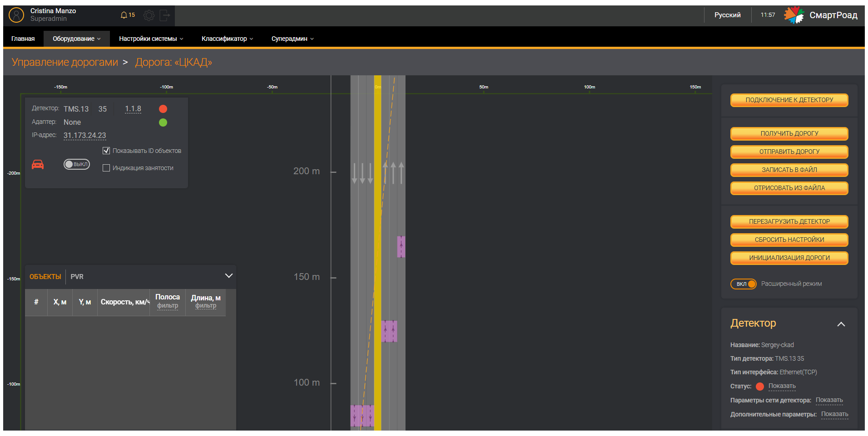The height and width of the screenshot is (436, 868).
Task: Select the purple vehicle object near 165 m
Action: pos(401,247)
